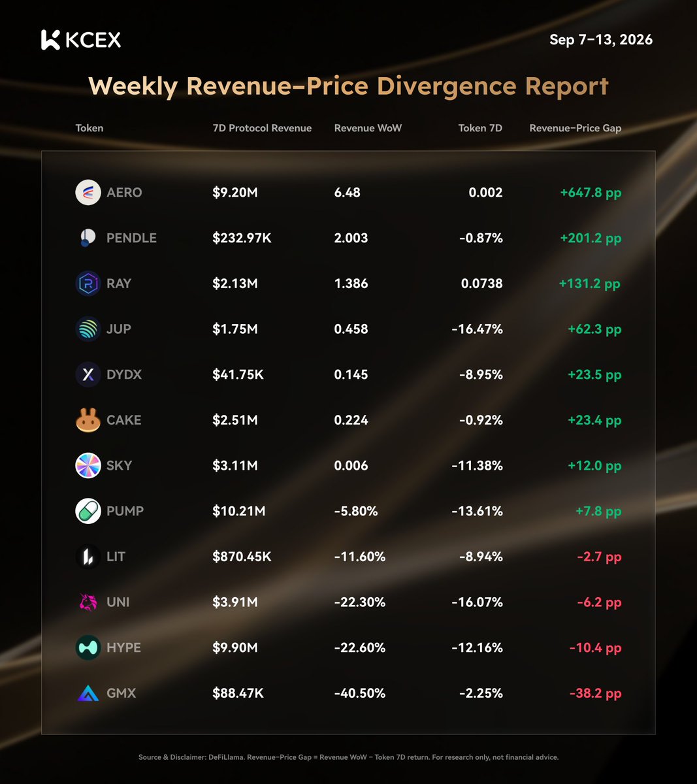Image resolution: width=697 pixels, height=784 pixels.
Task: Click the LIT token icon
Action: point(88,557)
